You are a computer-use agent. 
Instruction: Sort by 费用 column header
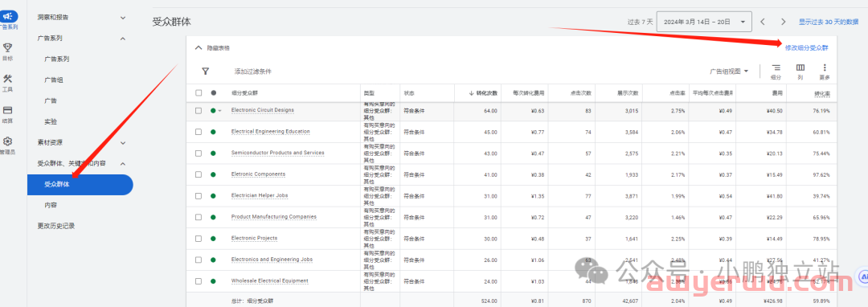(x=778, y=93)
